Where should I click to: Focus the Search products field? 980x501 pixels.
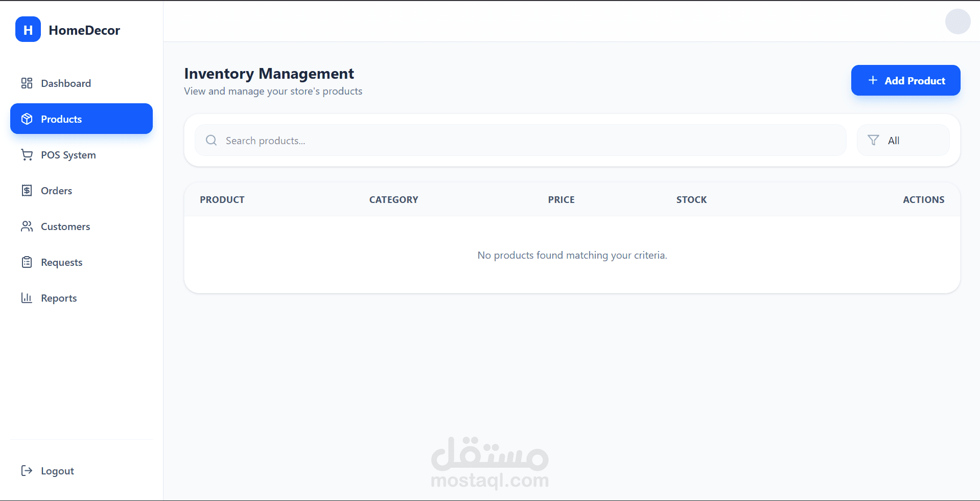520,140
